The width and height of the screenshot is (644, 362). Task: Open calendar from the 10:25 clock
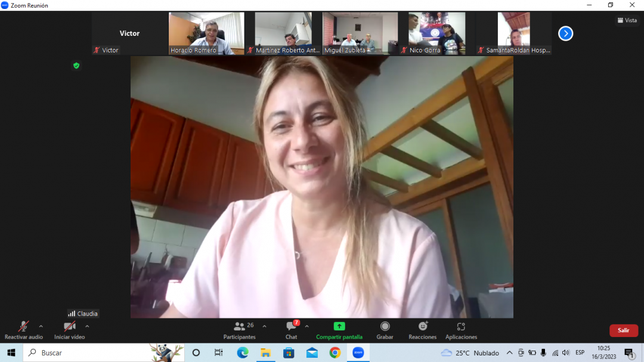(603, 352)
